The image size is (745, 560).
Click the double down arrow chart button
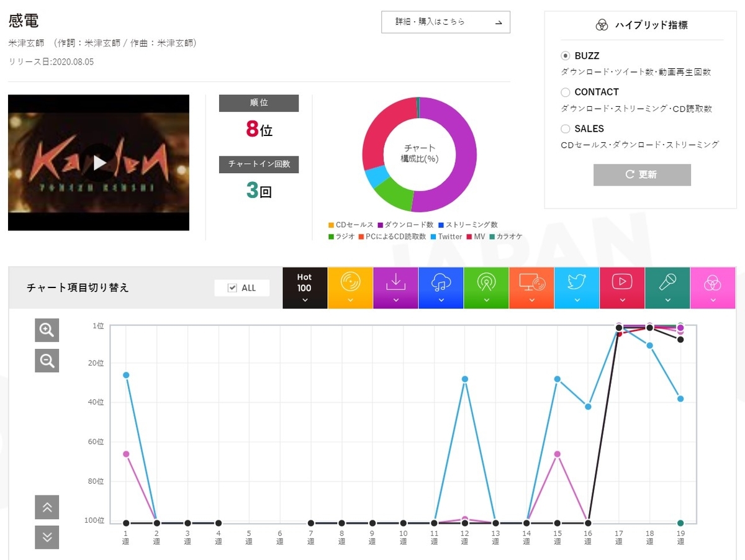(47, 538)
